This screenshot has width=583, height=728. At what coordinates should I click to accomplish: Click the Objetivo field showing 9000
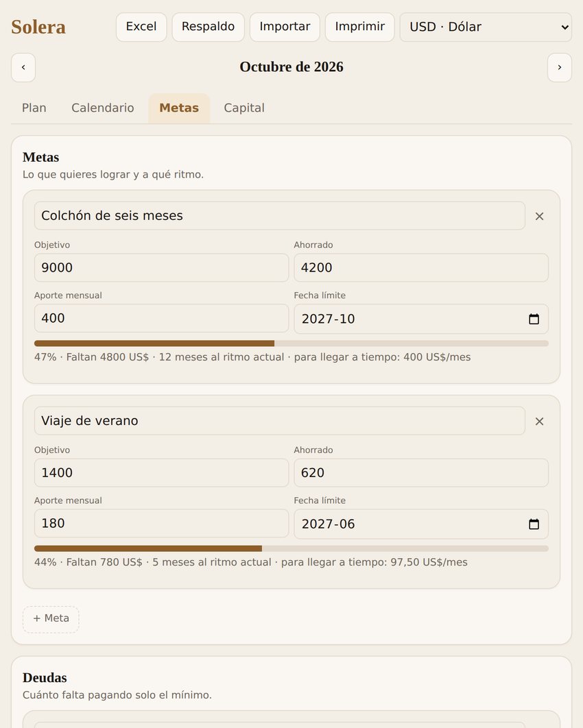161,268
